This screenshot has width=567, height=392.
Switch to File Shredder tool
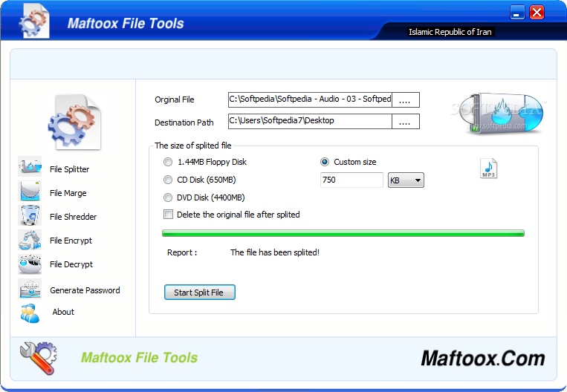click(73, 217)
